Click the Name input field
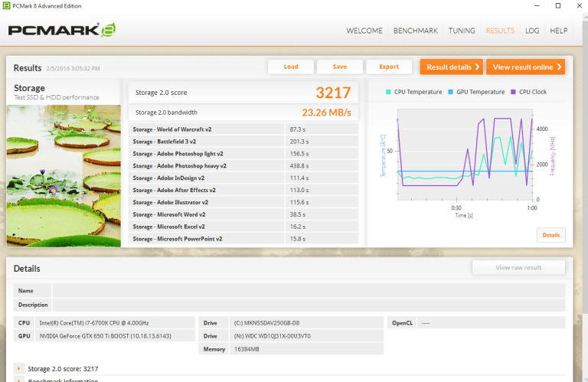The image size is (588, 382). coord(309,291)
